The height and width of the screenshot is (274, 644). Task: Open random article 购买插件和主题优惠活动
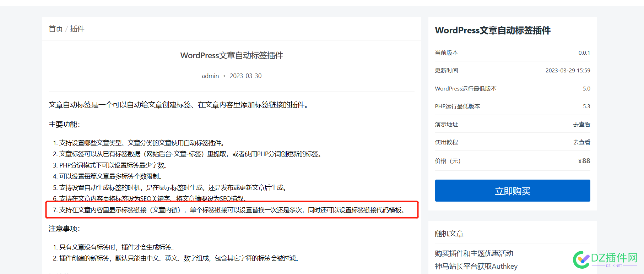[474, 253]
